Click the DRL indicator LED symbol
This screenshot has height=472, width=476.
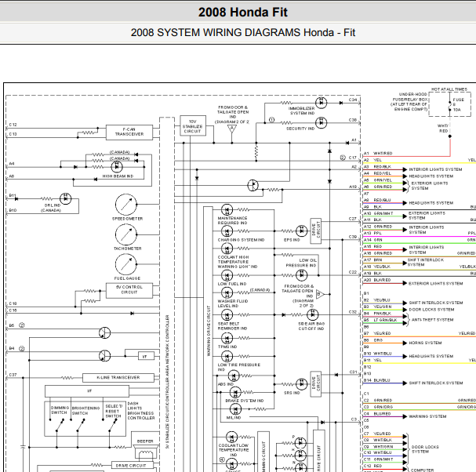point(66,199)
